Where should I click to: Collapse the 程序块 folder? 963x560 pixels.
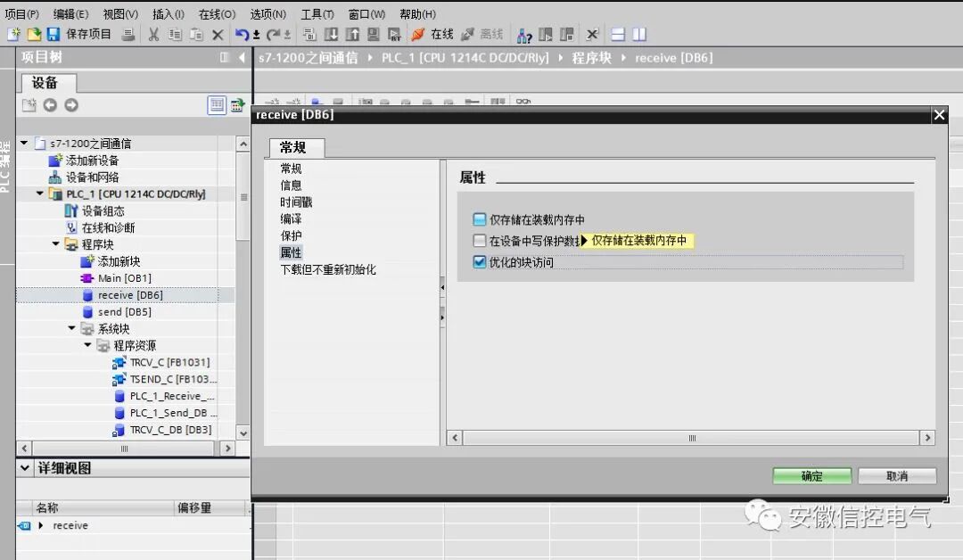pos(56,243)
